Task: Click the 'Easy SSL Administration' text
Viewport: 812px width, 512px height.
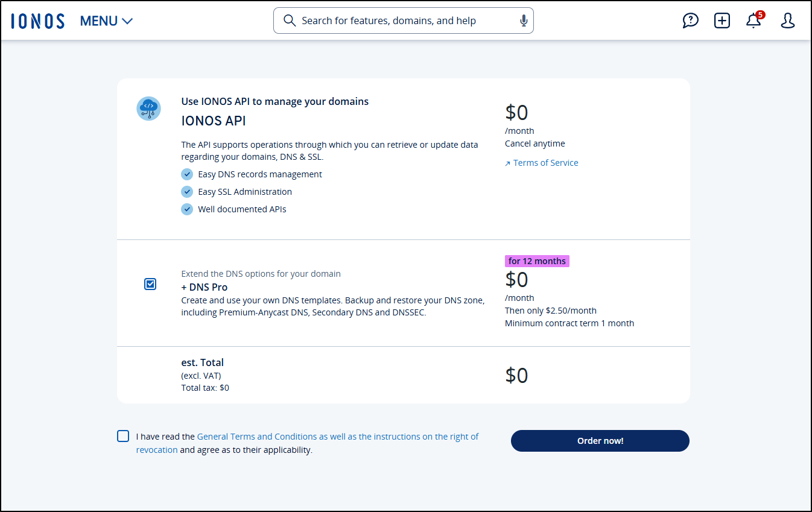Action: 245,192
